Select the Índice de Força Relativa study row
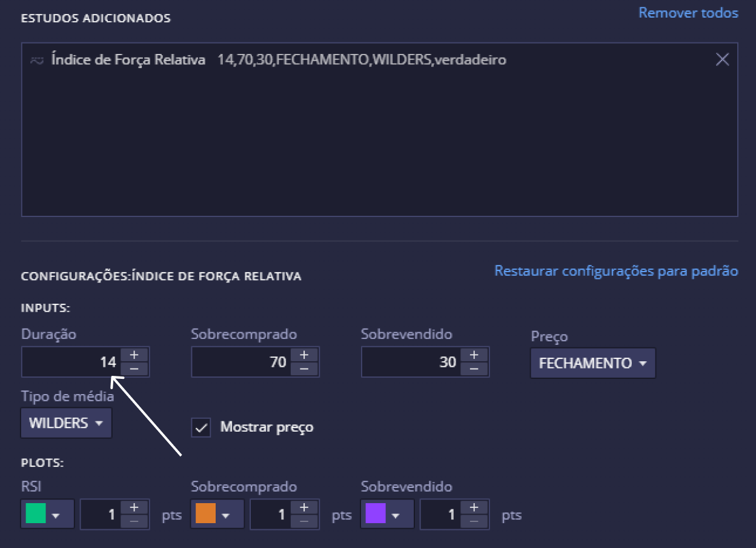This screenshot has height=548, width=756. coord(279,60)
